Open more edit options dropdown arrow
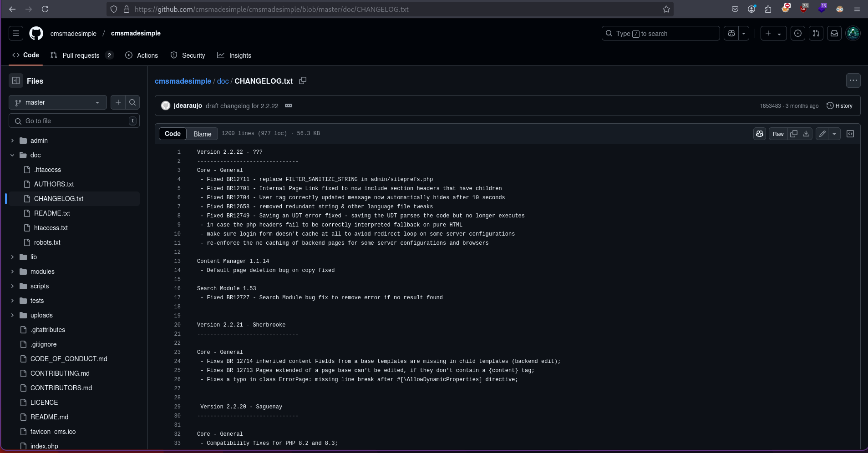This screenshot has width=868, height=453. pos(834,134)
